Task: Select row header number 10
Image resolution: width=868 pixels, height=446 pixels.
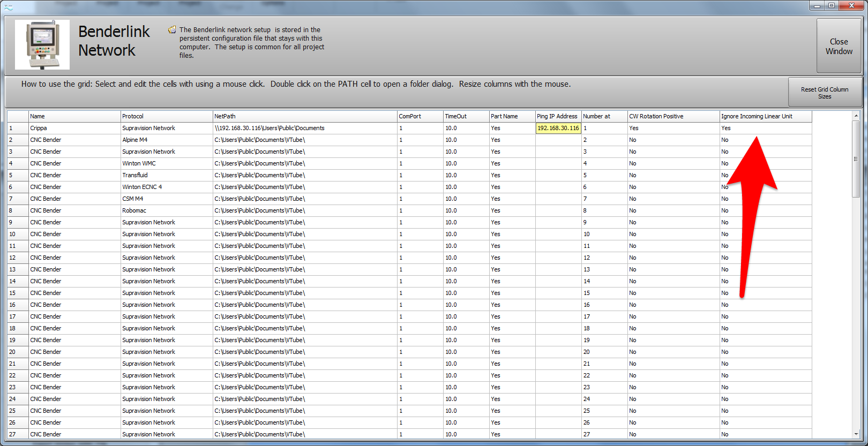Action: (x=17, y=234)
